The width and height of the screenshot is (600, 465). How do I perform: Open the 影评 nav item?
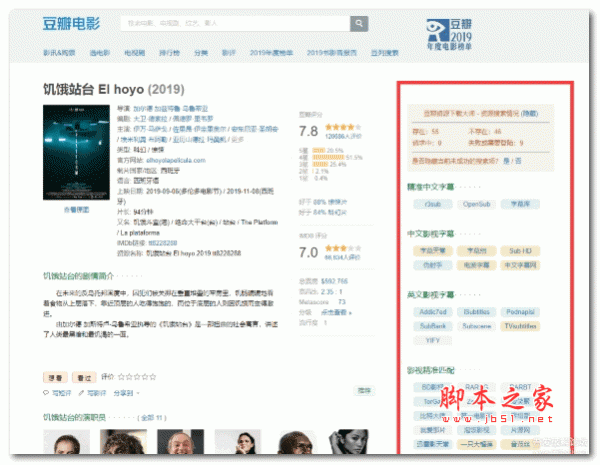click(229, 53)
